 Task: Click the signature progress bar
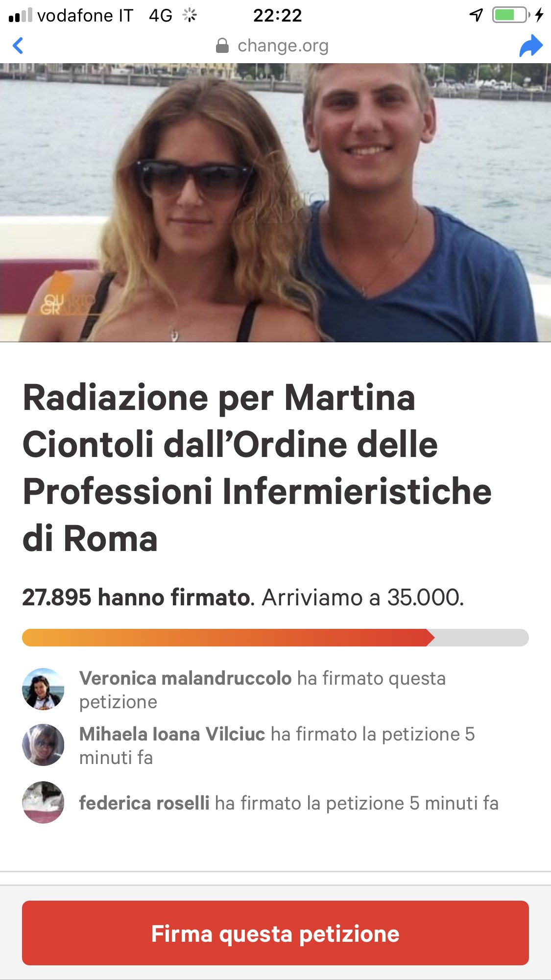(275, 638)
